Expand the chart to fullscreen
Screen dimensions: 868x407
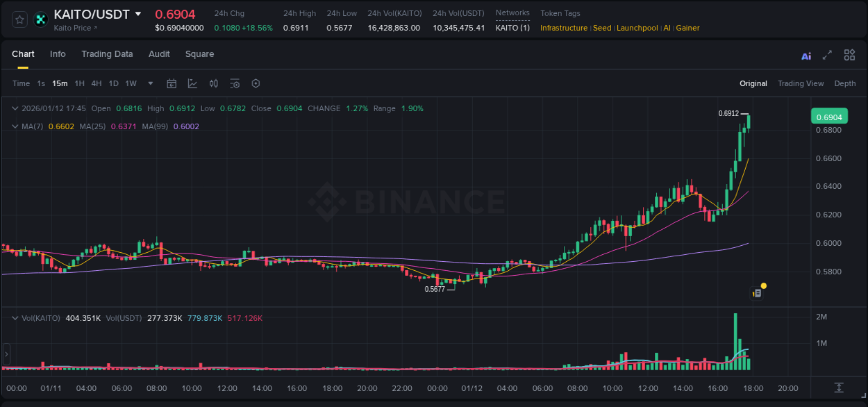tap(826, 55)
